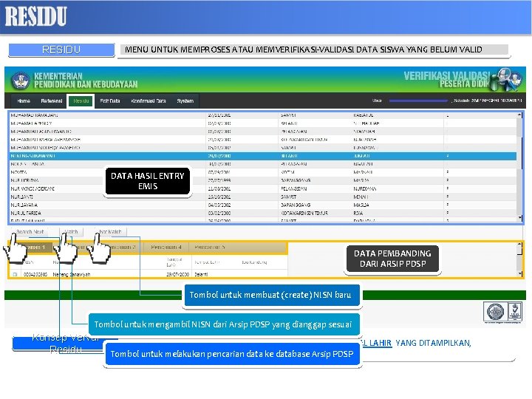This screenshot has height=399, width=532.
Task: Select the NUR HERLINA row
Action: click(x=263, y=180)
